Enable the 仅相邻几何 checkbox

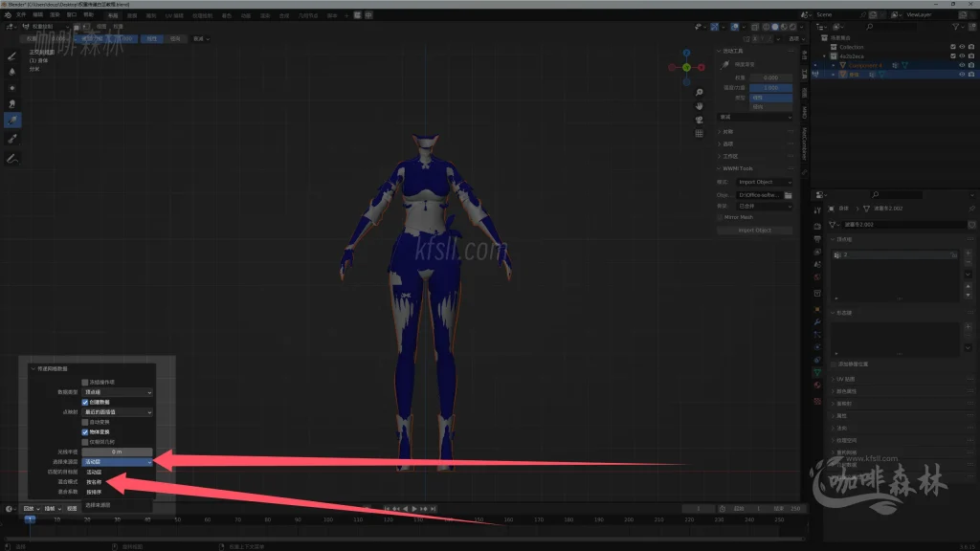click(x=85, y=442)
